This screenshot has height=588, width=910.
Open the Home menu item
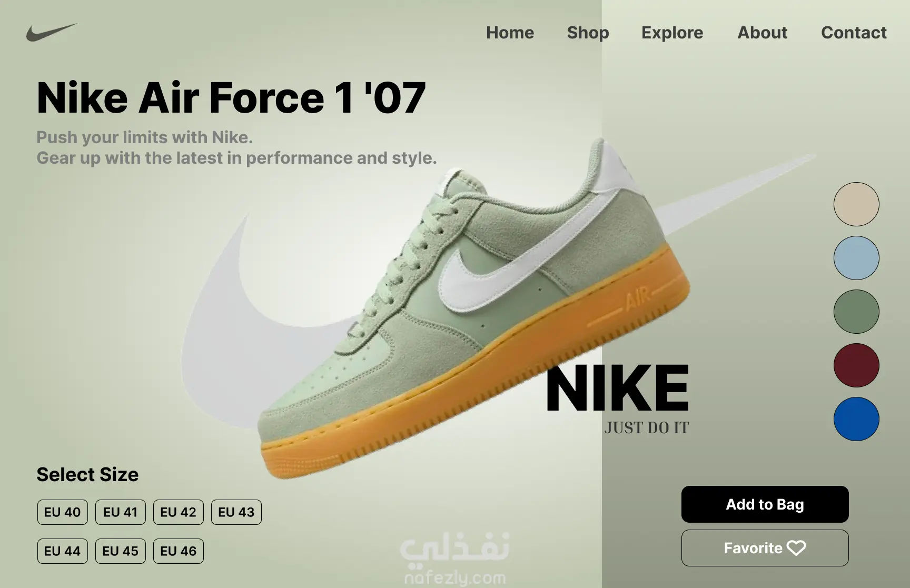tap(510, 33)
